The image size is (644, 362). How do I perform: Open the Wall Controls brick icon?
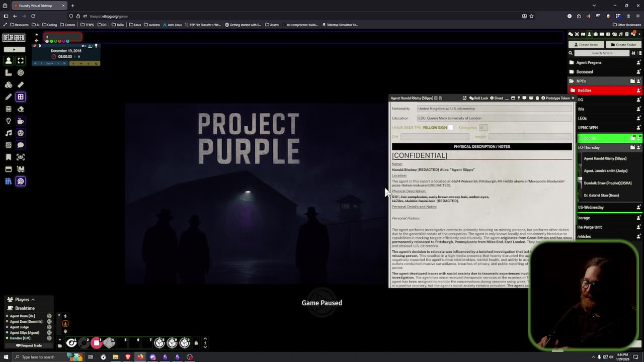[9, 109]
